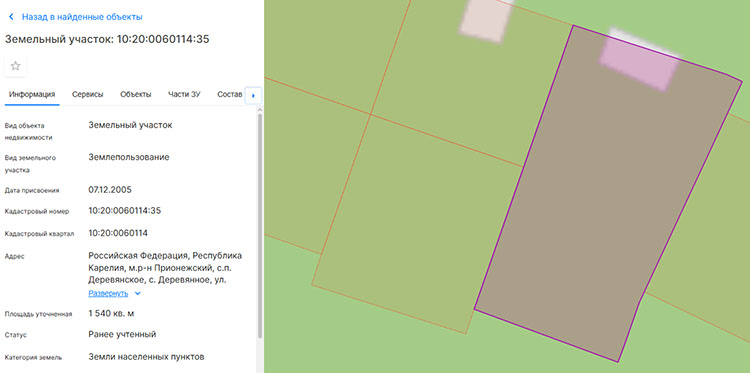Click the status value 'Ранее учтенный'
Viewport: 750px width, 373px height.
click(122, 334)
